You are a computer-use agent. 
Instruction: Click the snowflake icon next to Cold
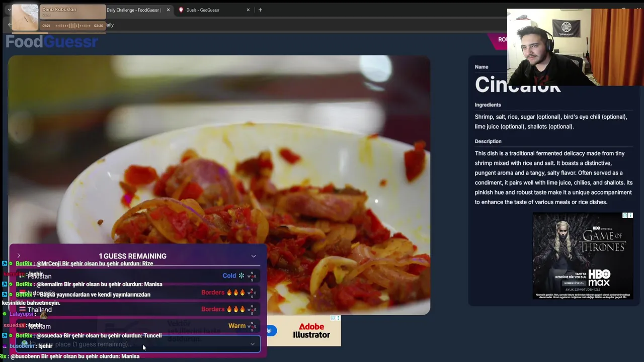point(242,276)
